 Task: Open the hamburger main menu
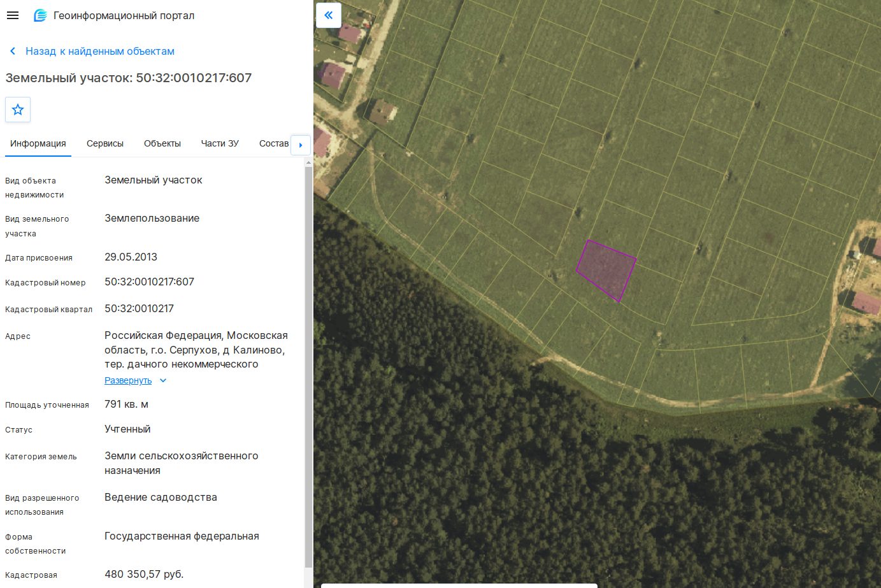pyautogui.click(x=13, y=15)
